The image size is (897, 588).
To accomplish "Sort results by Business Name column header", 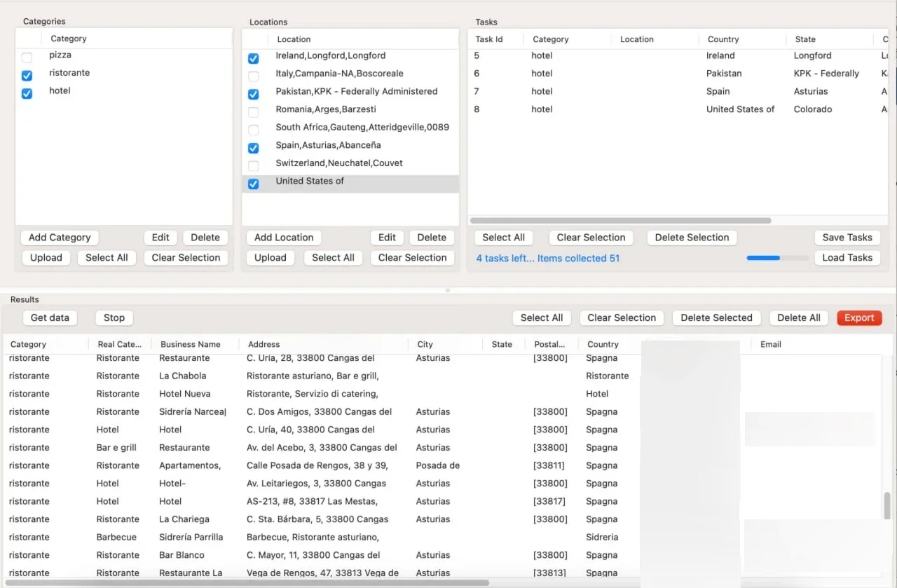I will coord(191,344).
